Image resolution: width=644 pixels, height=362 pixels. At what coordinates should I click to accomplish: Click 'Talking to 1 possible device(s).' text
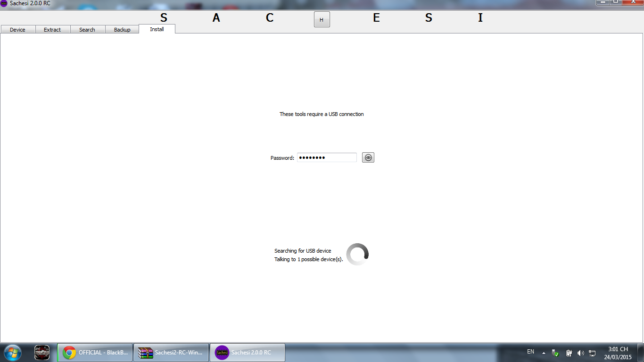pos(309,259)
